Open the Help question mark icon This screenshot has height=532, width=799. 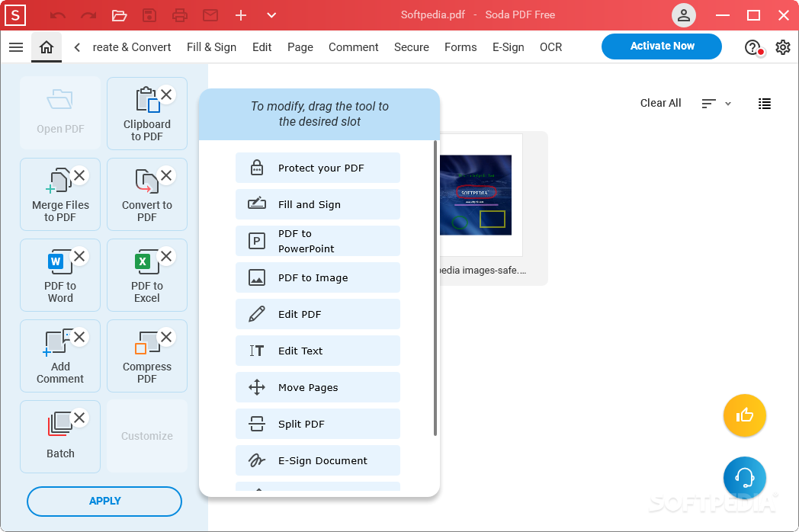tap(752, 47)
